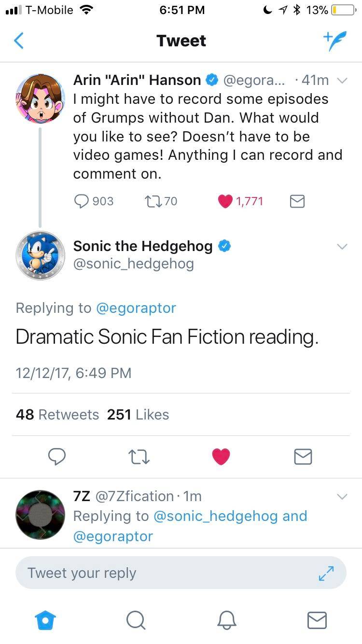The width and height of the screenshot is (362, 644).
Task: Expand the reply composer to fullscreen
Action: 326,573
